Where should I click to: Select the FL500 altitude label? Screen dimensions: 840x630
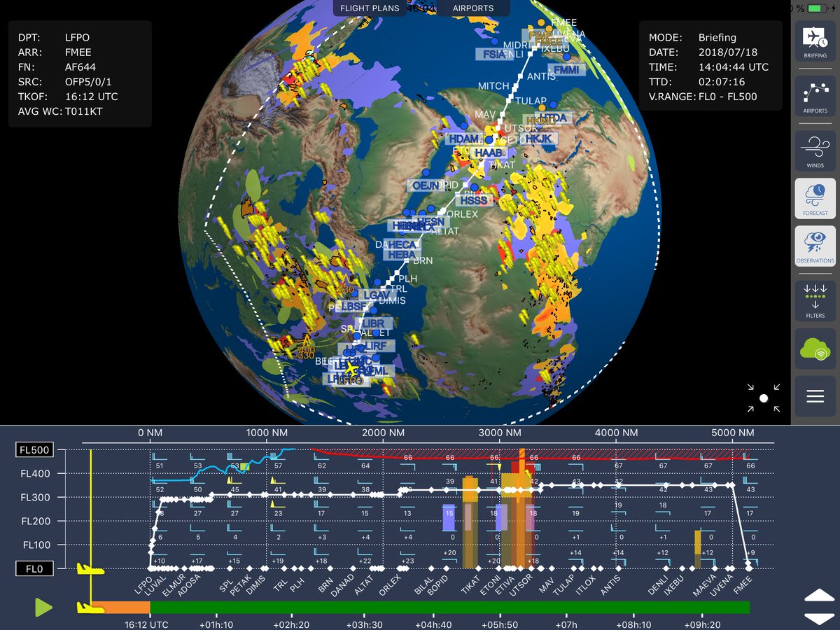[x=34, y=450]
